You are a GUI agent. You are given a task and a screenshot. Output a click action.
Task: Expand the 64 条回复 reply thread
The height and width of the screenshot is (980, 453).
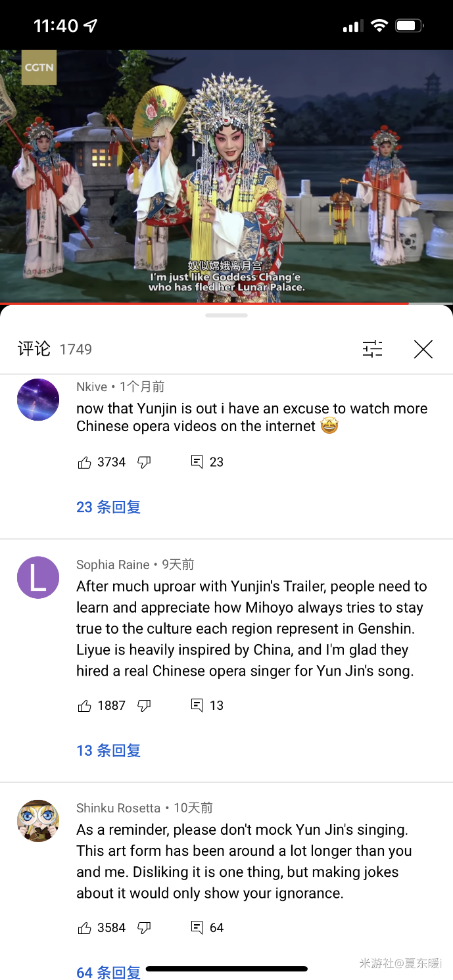click(108, 973)
